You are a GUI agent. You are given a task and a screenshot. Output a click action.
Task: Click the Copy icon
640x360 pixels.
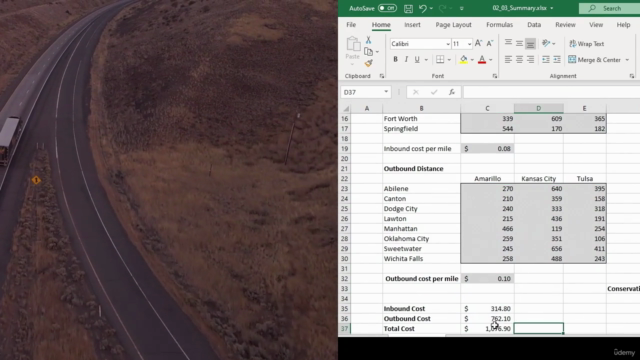click(368, 51)
